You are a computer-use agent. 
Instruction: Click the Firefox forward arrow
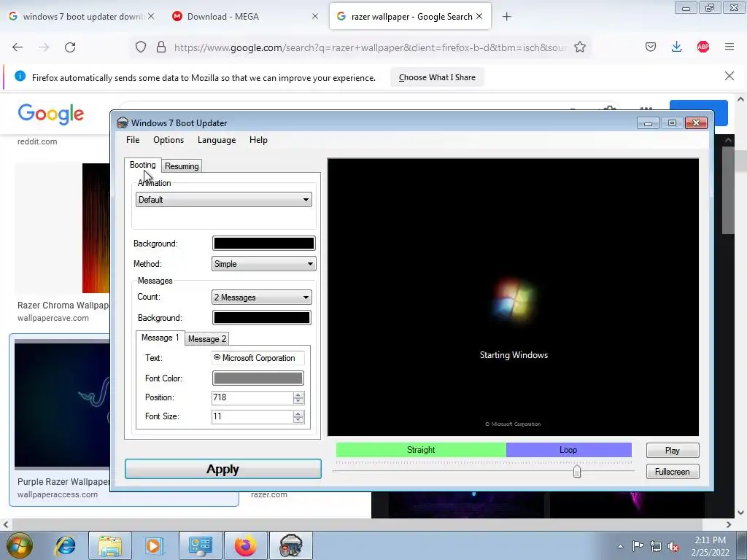tap(44, 47)
